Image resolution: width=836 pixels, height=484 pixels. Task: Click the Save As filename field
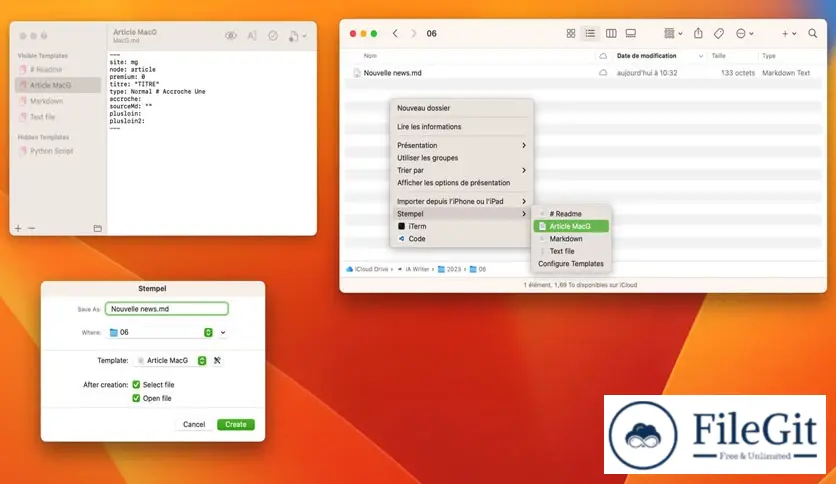click(x=167, y=309)
